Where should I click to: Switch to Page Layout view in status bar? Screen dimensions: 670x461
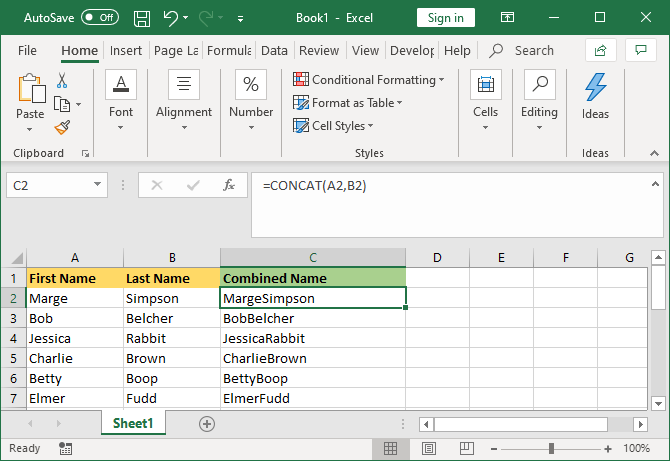[x=428, y=449]
